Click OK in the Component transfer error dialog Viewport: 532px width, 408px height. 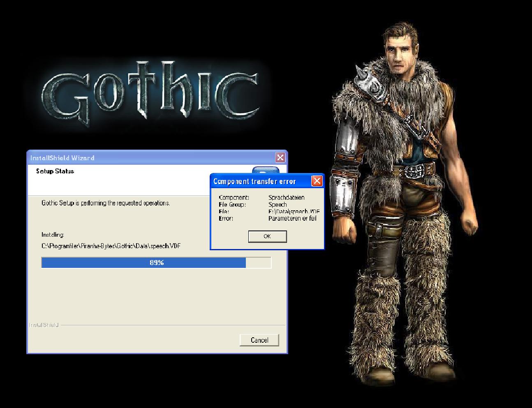267,236
